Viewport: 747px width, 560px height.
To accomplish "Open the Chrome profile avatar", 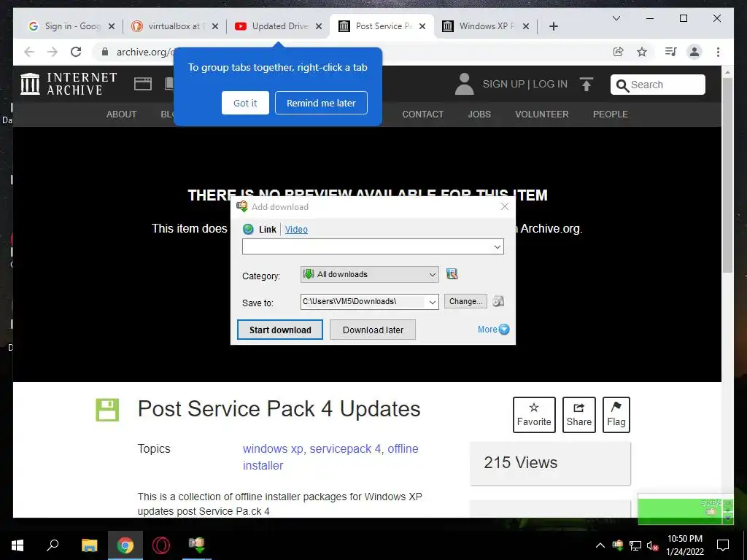I will click(694, 52).
